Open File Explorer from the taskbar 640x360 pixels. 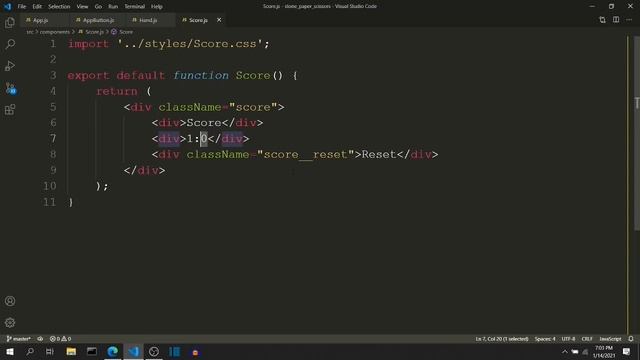[71, 351]
